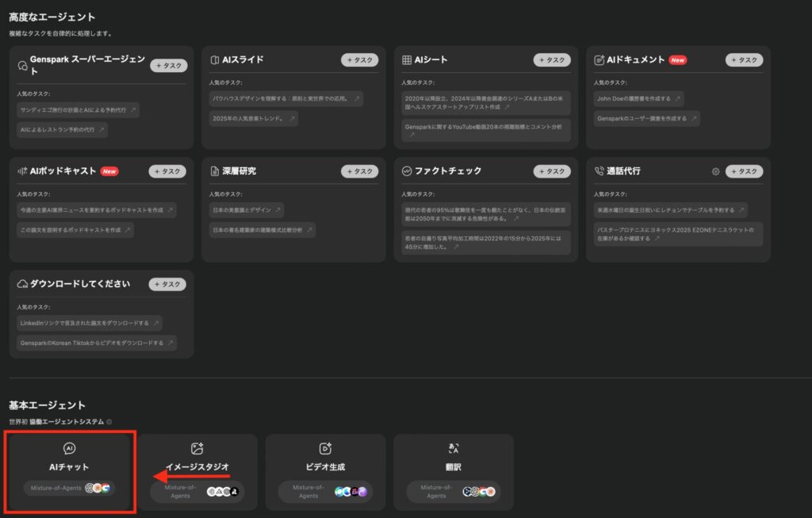The height and width of the screenshot is (518, 812).
Task: Click arrow icon on John Doeの履歴書 task
Action: point(678,98)
